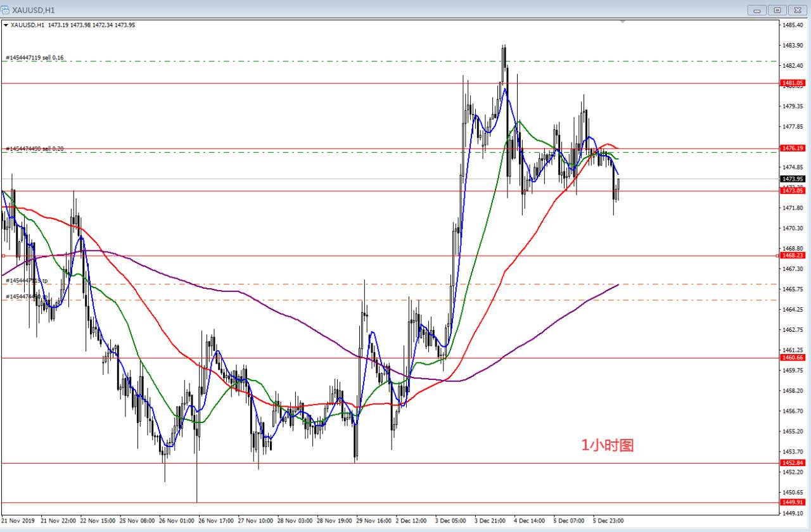
Task: Click the 25 Nov 08:00 time axis label
Action: [138, 521]
